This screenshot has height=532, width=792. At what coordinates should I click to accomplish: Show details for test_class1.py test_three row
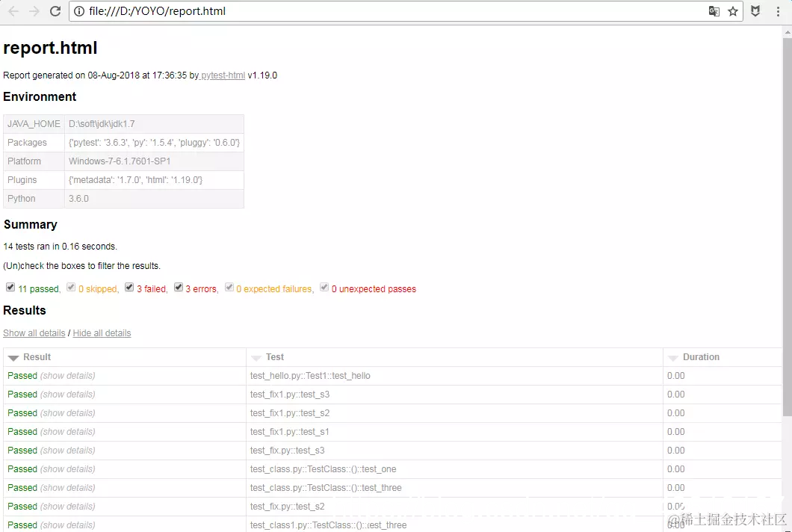[68, 525]
